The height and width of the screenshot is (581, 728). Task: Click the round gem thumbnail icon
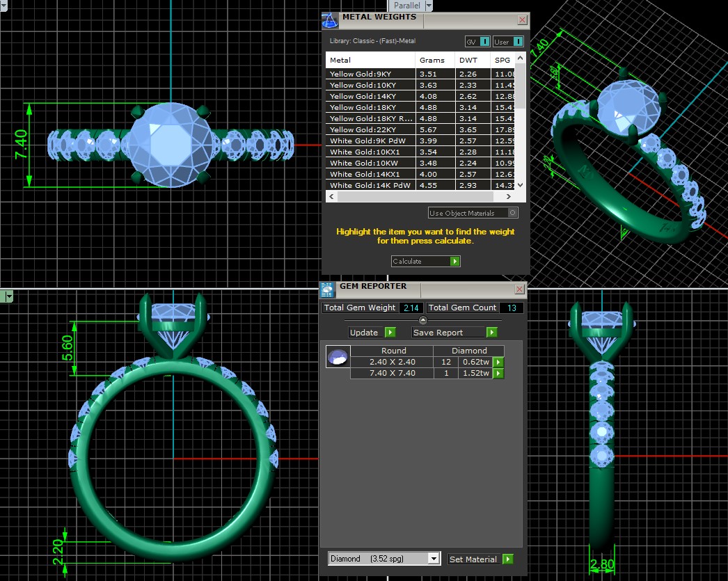[337, 357]
